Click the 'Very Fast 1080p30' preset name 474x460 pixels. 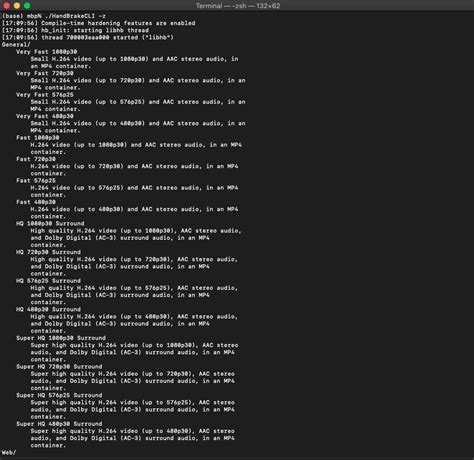(x=47, y=52)
